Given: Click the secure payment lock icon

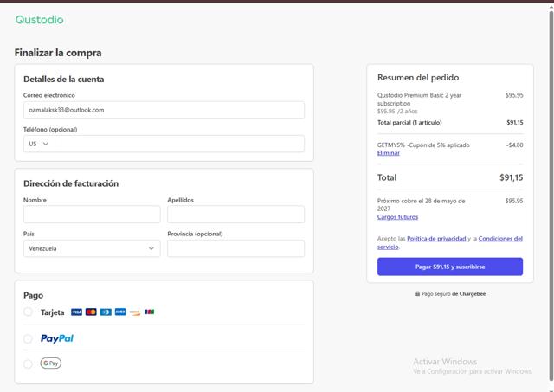Looking at the screenshot, I should (x=417, y=294).
